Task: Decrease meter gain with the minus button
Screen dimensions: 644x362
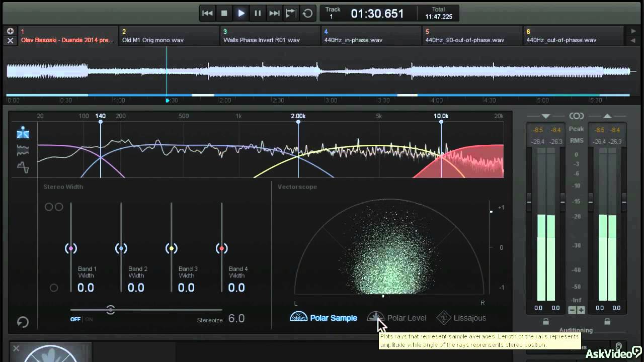Action: 573,310
